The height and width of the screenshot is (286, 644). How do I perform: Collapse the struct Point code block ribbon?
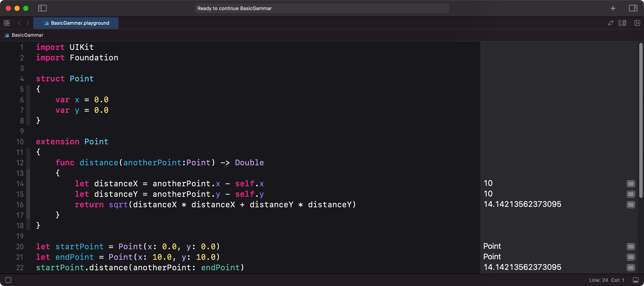(28, 105)
